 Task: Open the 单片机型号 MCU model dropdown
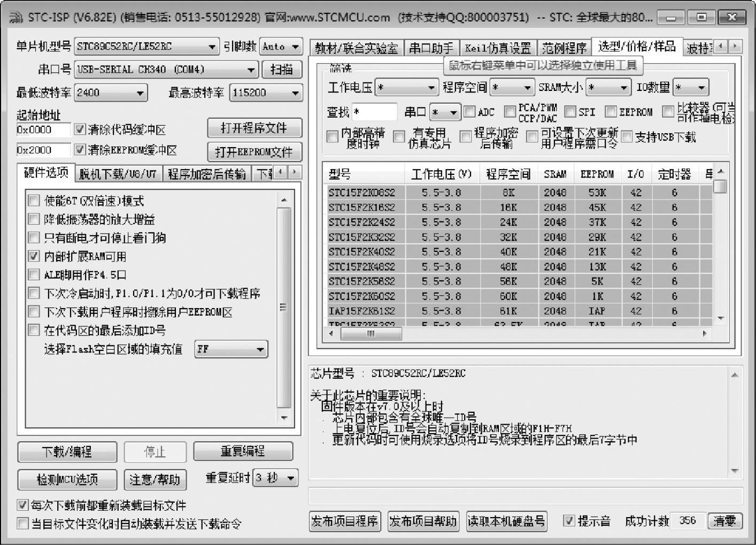pos(146,47)
